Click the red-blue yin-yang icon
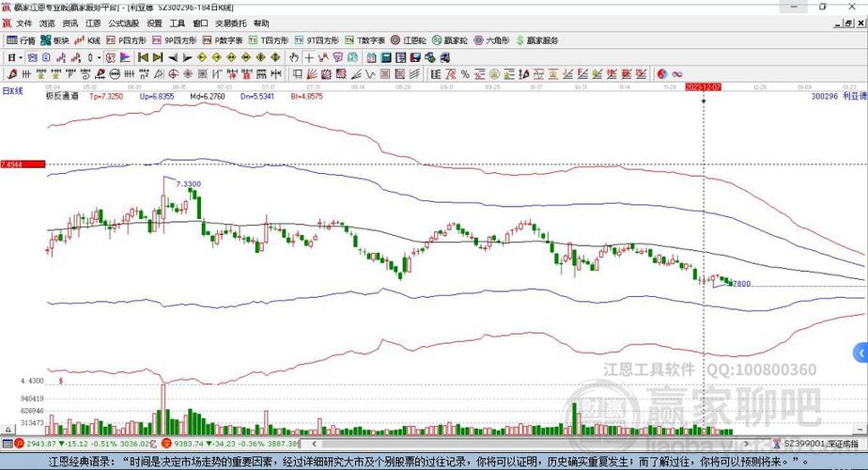 tap(662, 73)
